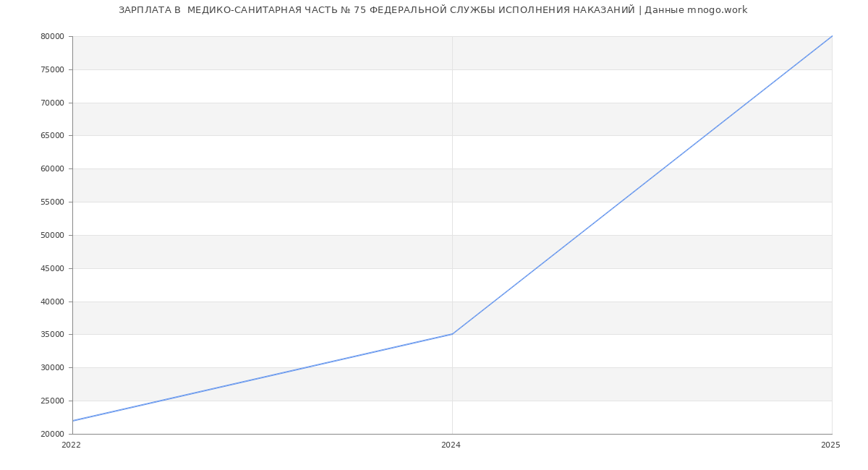Click the 2022 x-axis label
Image resolution: width=868 pixels, height=470 pixels.
[71, 445]
